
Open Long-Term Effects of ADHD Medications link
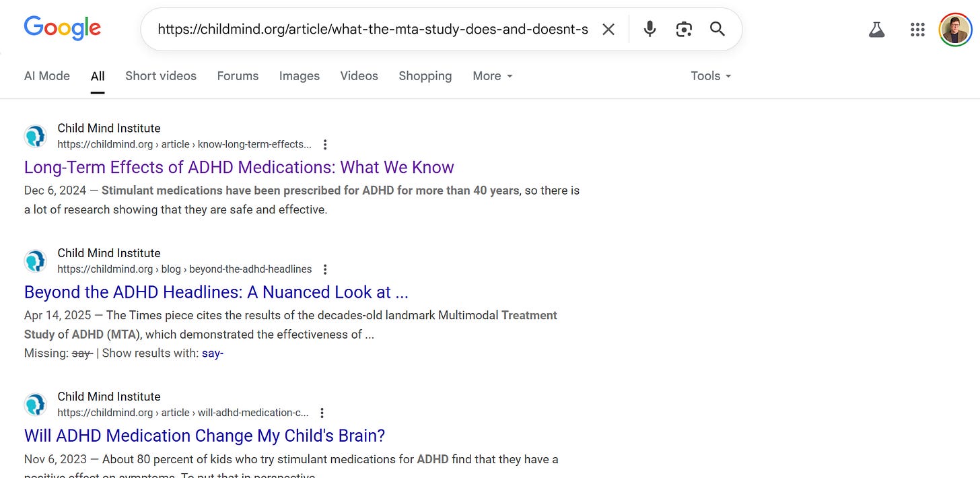click(239, 167)
